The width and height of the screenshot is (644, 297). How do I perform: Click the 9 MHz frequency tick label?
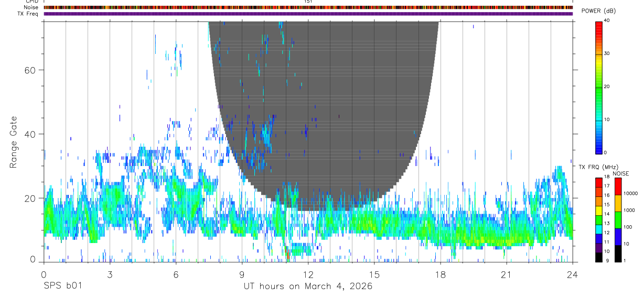pyautogui.click(x=607, y=260)
